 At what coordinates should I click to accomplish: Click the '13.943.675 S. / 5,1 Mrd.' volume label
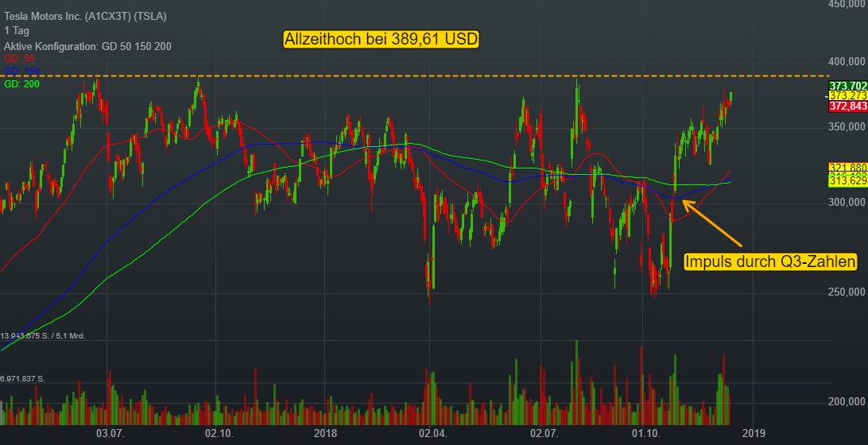(x=43, y=336)
